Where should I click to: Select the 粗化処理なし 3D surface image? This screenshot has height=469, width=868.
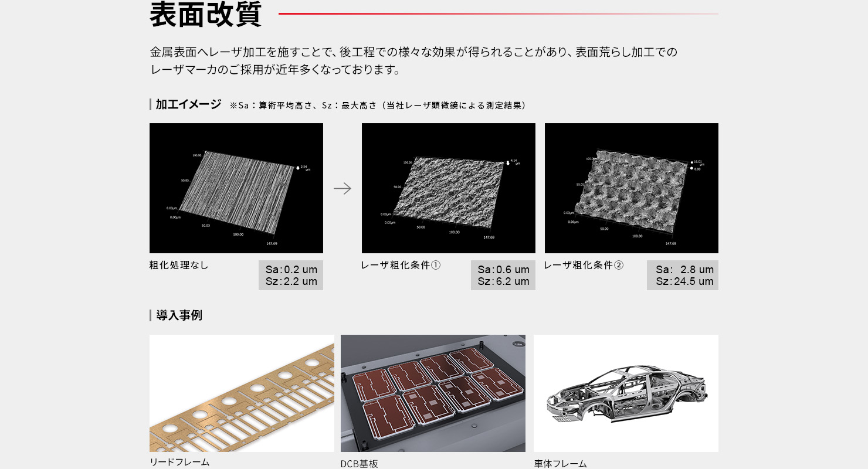tap(236, 188)
